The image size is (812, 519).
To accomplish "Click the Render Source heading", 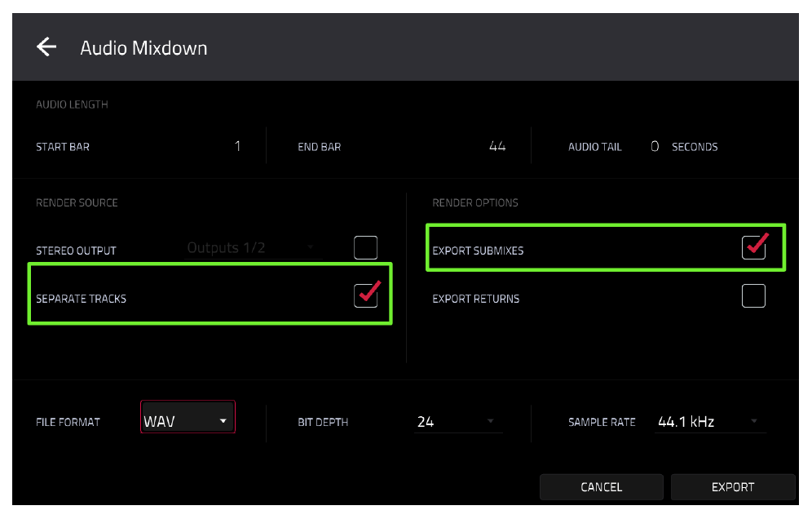I will click(77, 202).
